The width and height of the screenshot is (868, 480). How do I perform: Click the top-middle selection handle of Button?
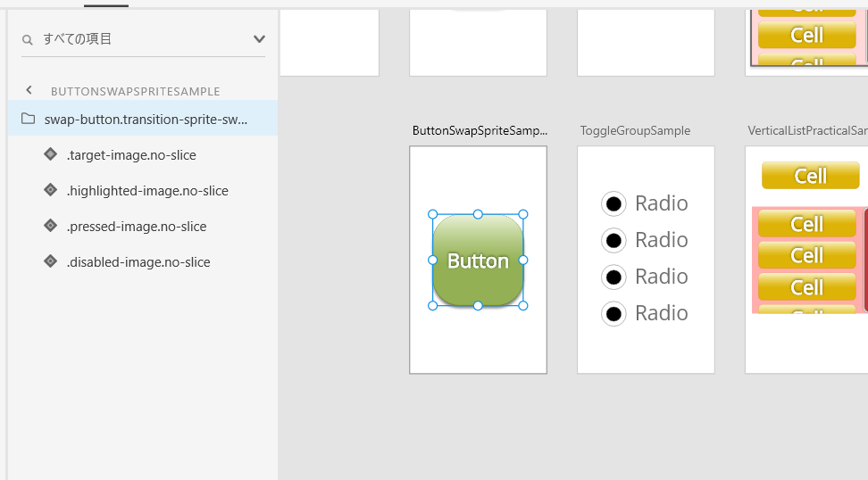pyautogui.click(x=478, y=214)
